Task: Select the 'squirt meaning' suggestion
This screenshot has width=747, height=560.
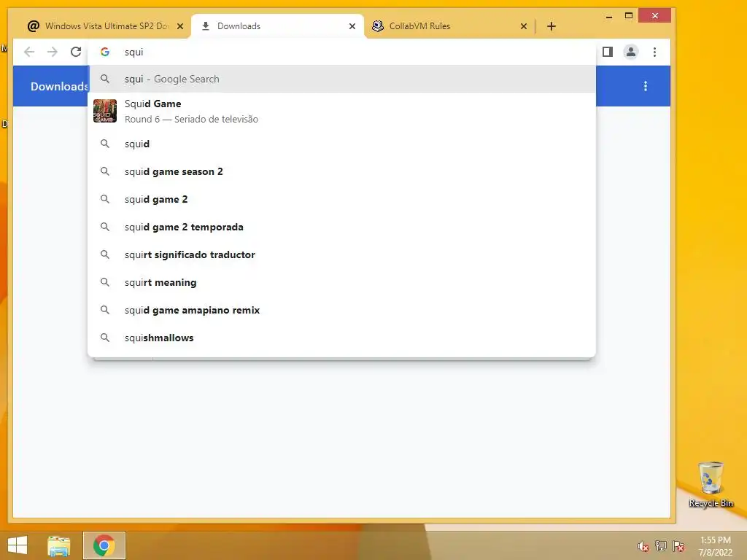Action: coord(341,282)
